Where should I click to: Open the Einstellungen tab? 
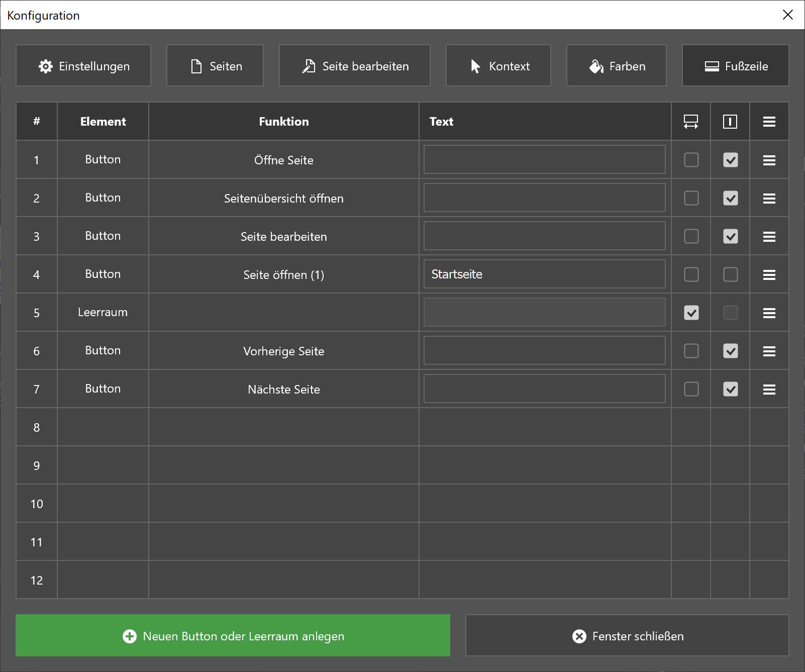tap(83, 66)
